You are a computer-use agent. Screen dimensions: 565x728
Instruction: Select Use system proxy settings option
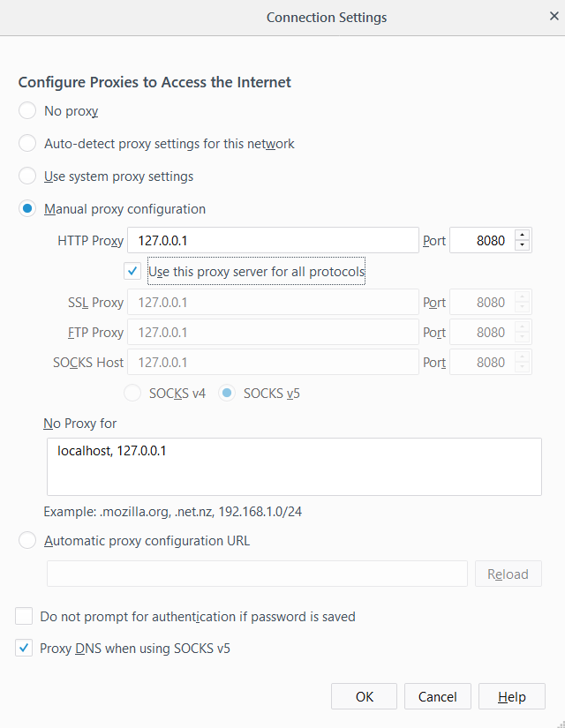[27, 176]
